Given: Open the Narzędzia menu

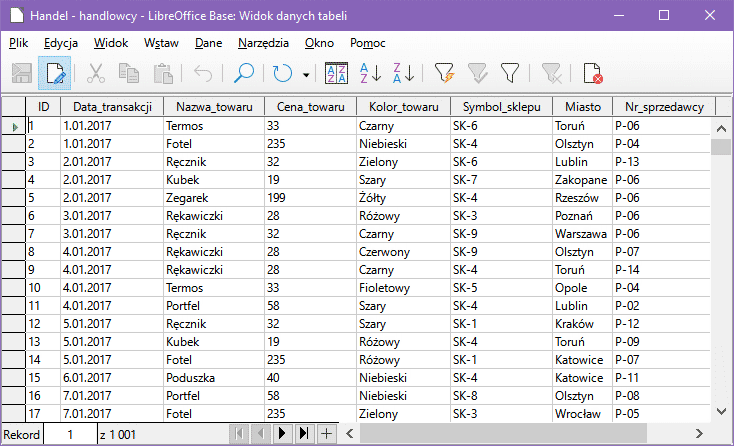Looking at the screenshot, I should (x=264, y=43).
